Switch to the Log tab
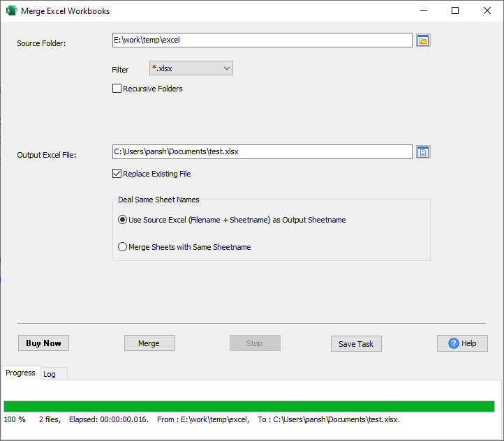This screenshot has height=441, width=504. (50, 374)
